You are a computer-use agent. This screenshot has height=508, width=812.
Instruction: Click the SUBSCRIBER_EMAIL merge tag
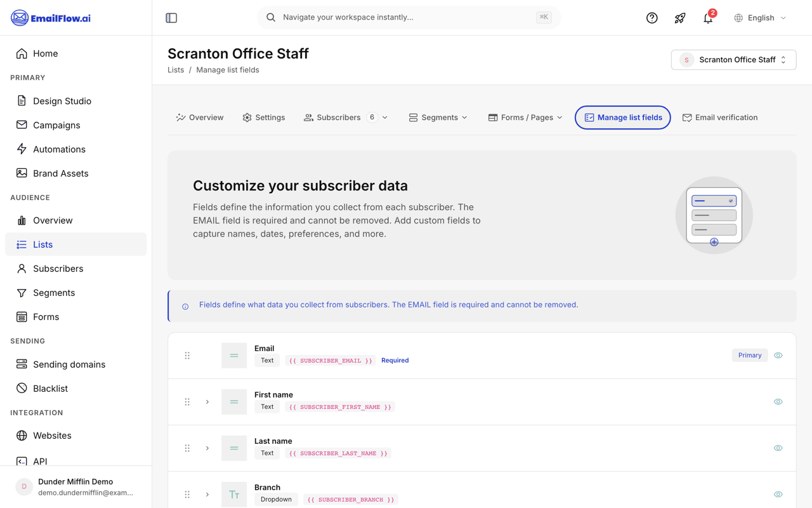[x=331, y=361]
